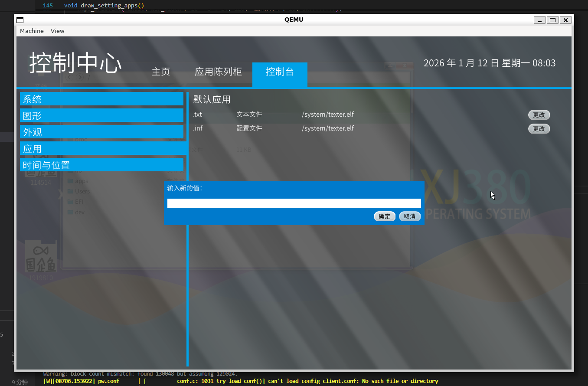Image resolution: width=588 pixels, height=386 pixels.
Task: Select the 控制台 tab
Action: click(x=280, y=72)
